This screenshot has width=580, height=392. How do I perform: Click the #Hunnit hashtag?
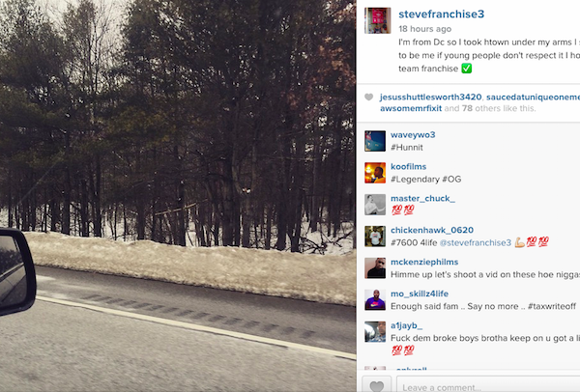click(407, 148)
